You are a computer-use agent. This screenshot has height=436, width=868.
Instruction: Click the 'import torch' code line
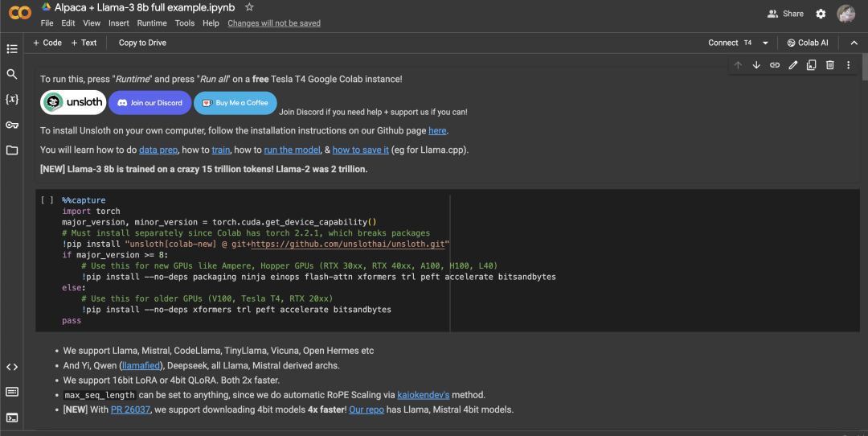[91, 211]
